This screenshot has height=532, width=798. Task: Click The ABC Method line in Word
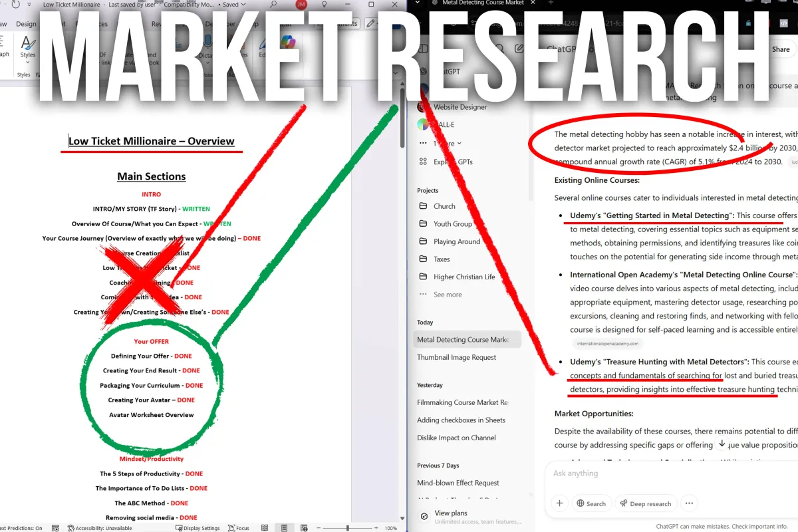click(x=152, y=503)
